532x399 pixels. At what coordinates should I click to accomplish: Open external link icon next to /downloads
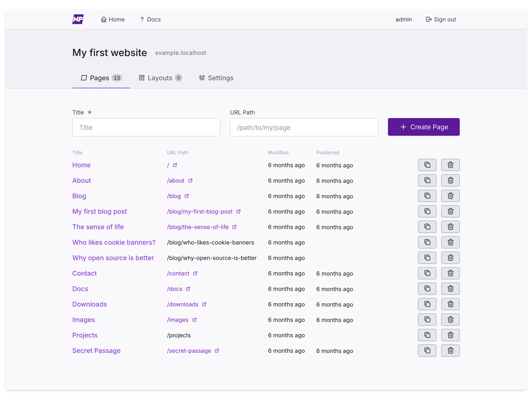(x=204, y=304)
